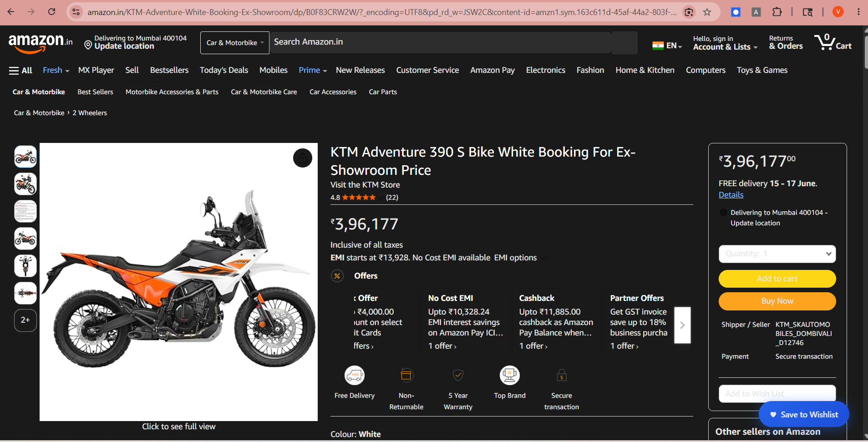Click the Add to Wish List field
This screenshot has width=868, height=442.
coord(777,394)
